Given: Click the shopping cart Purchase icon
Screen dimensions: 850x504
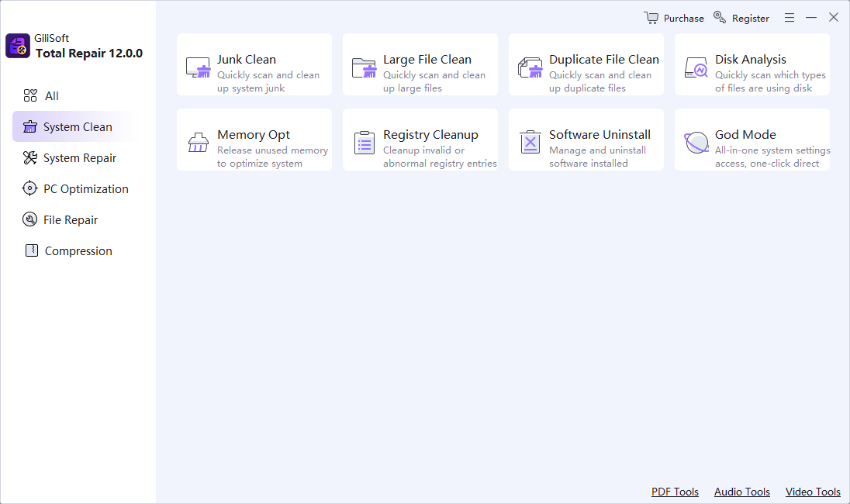Looking at the screenshot, I should 651,17.
